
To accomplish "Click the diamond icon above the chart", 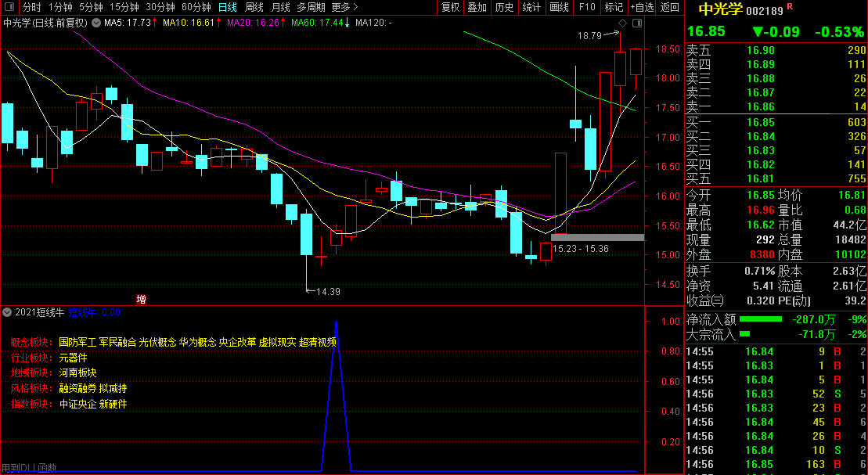I will coord(623,23).
